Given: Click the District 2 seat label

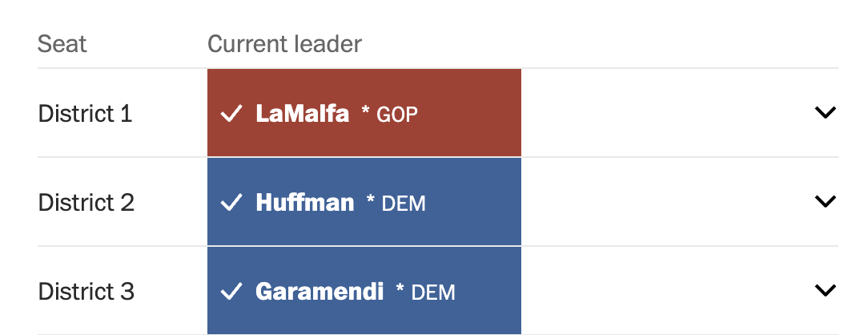Looking at the screenshot, I should click(86, 203).
